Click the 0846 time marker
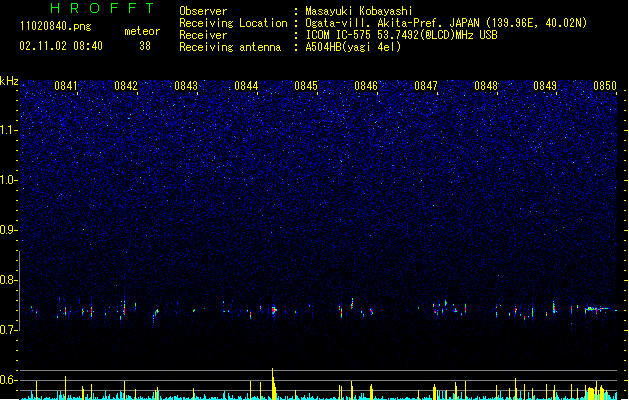Image resolution: width=629 pixels, height=400 pixels. (366, 86)
